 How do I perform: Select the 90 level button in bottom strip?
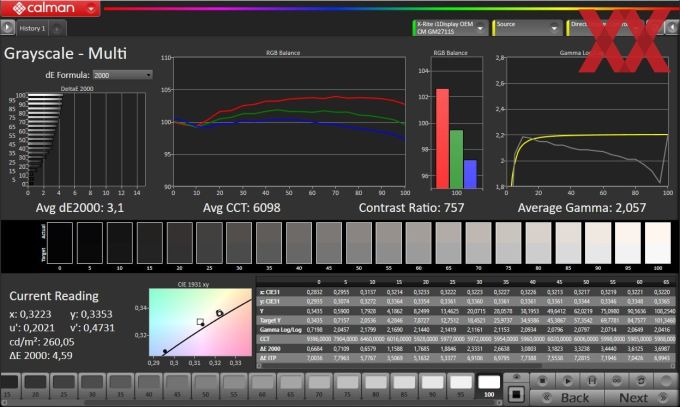(432, 386)
